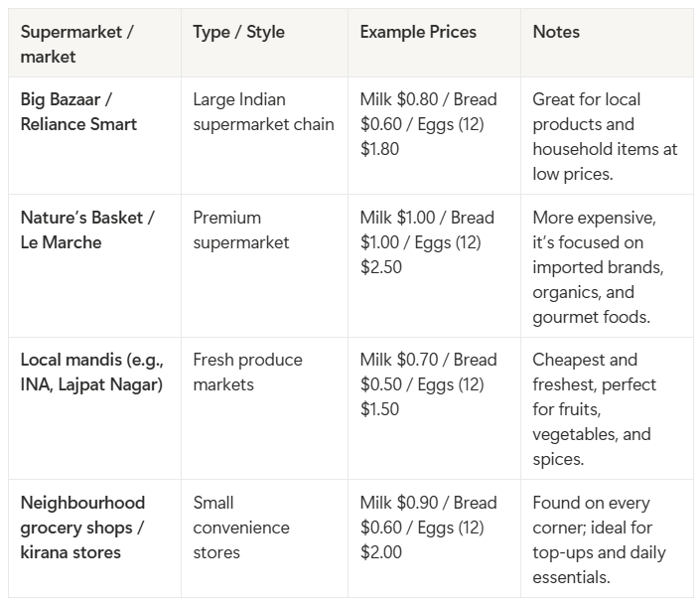Click the note about household items
This screenshot has height=604, width=700.
604,136
